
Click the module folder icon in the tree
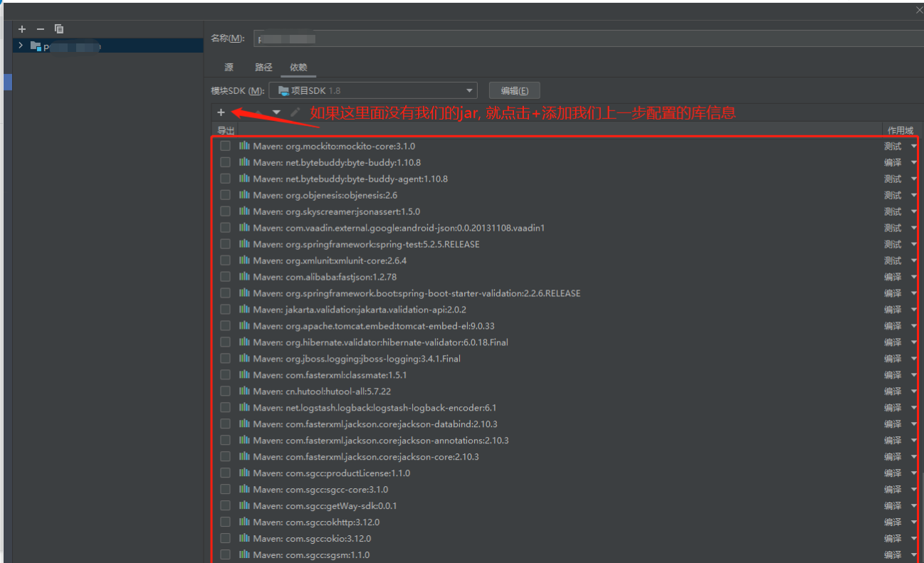[x=36, y=46]
